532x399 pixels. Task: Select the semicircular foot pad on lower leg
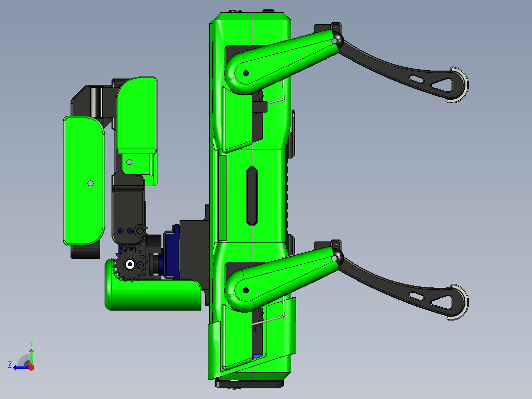tap(459, 302)
